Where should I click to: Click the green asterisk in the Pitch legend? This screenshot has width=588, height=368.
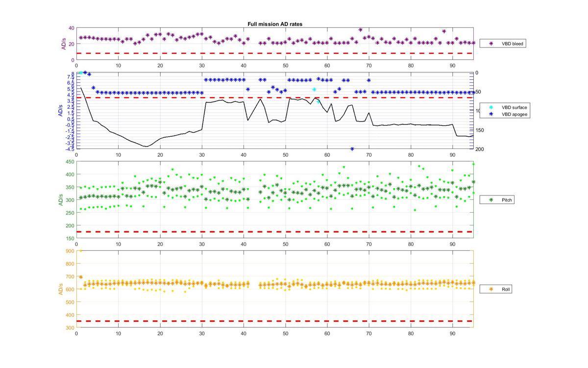491,200
